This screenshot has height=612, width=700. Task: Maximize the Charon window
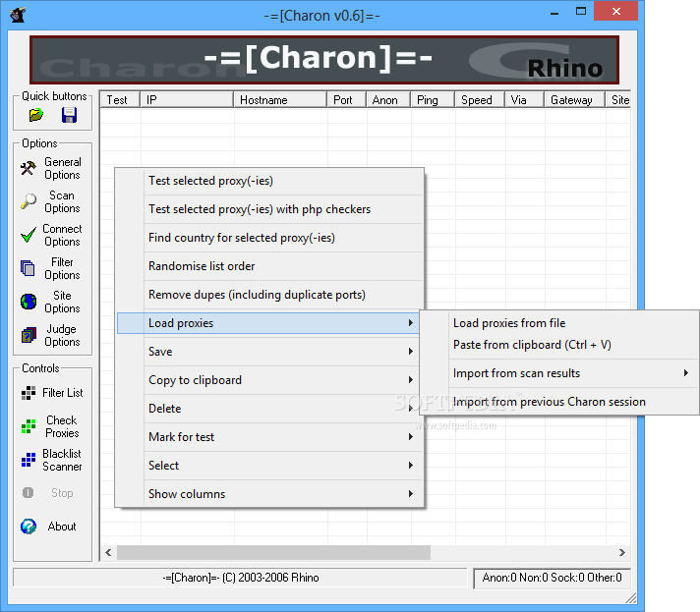tap(581, 12)
